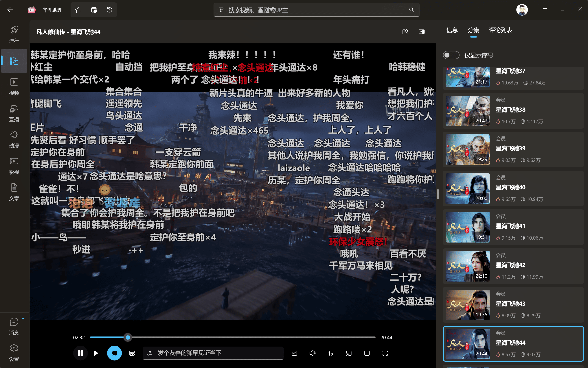Toggle danmaku display with 弹 button
The width and height of the screenshot is (588, 368).
[x=114, y=353]
